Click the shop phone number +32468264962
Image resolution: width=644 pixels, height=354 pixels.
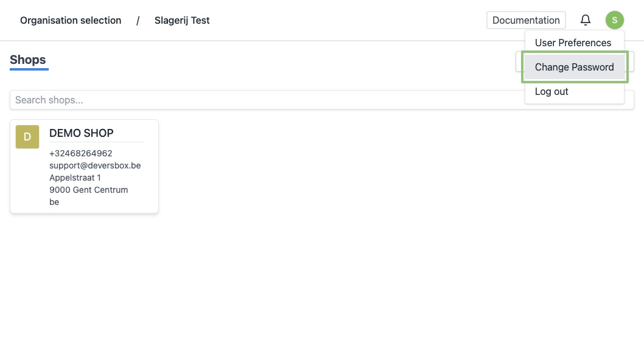point(81,153)
